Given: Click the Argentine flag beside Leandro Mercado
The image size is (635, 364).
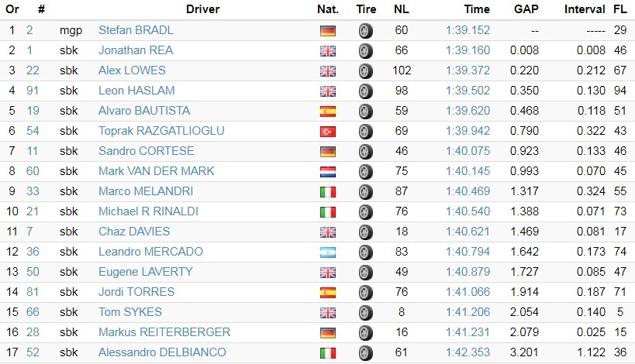Looking at the screenshot, I should [x=328, y=252].
